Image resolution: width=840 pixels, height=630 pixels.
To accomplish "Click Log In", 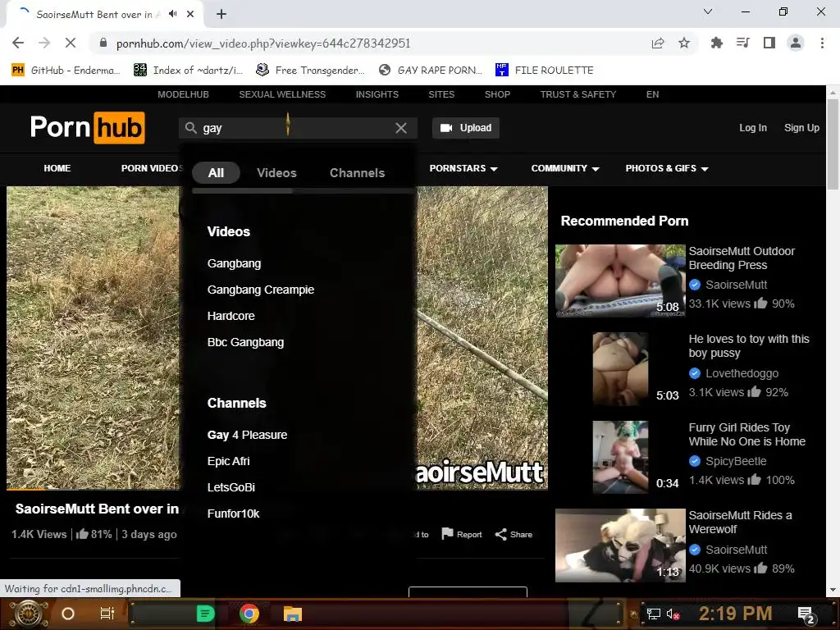I will tap(753, 128).
